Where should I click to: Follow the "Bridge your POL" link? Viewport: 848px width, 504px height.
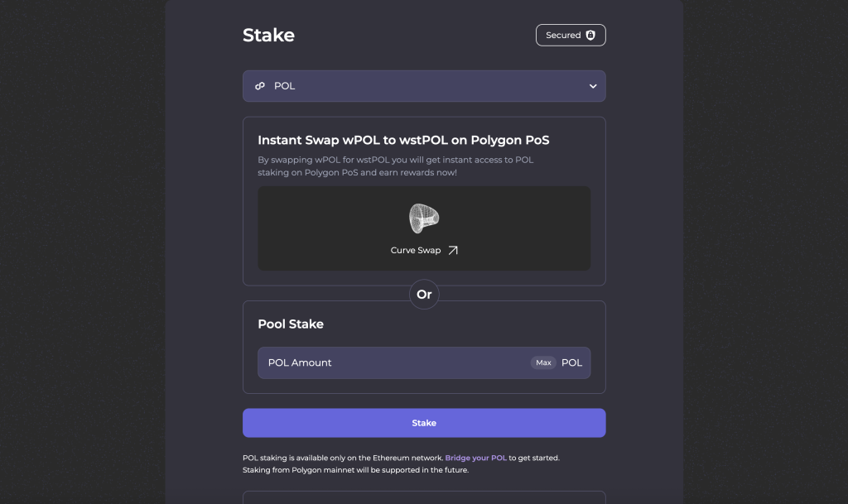[x=476, y=457]
